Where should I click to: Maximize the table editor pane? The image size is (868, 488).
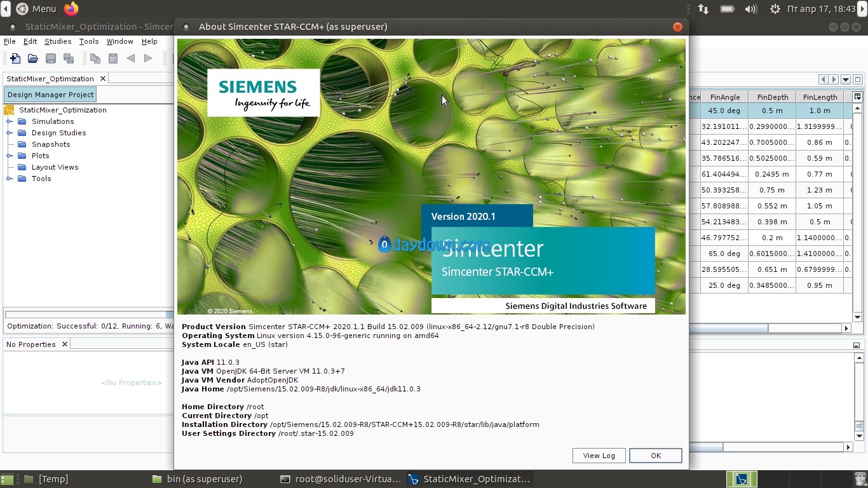coord(858,79)
